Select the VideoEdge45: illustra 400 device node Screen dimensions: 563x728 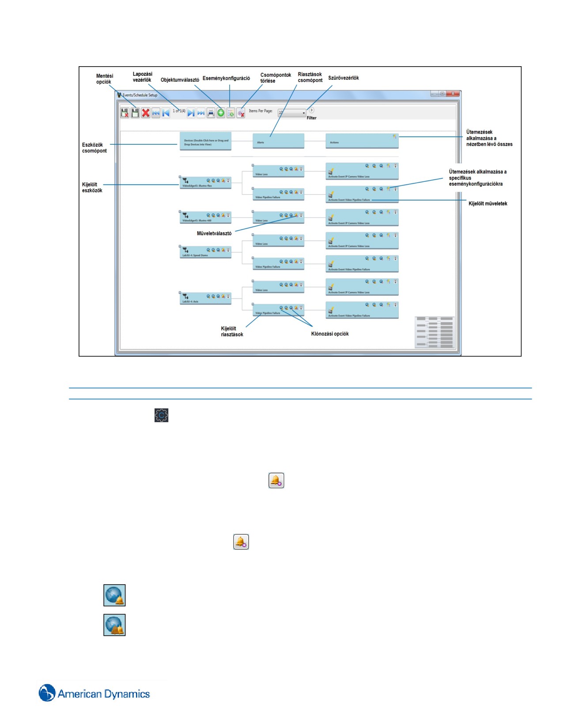205,218
